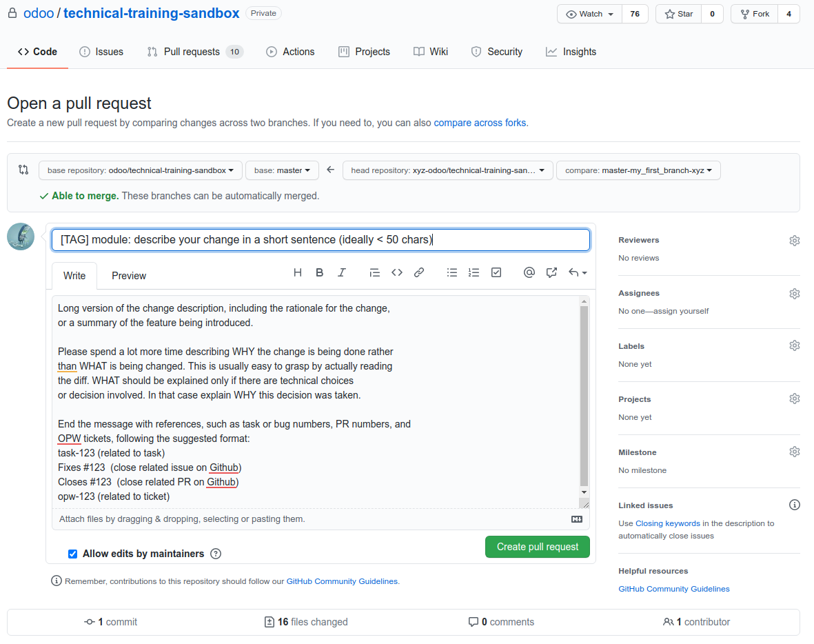Insert a task list with checkbox icon
The image size is (814, 644).
tap(496, 272)
